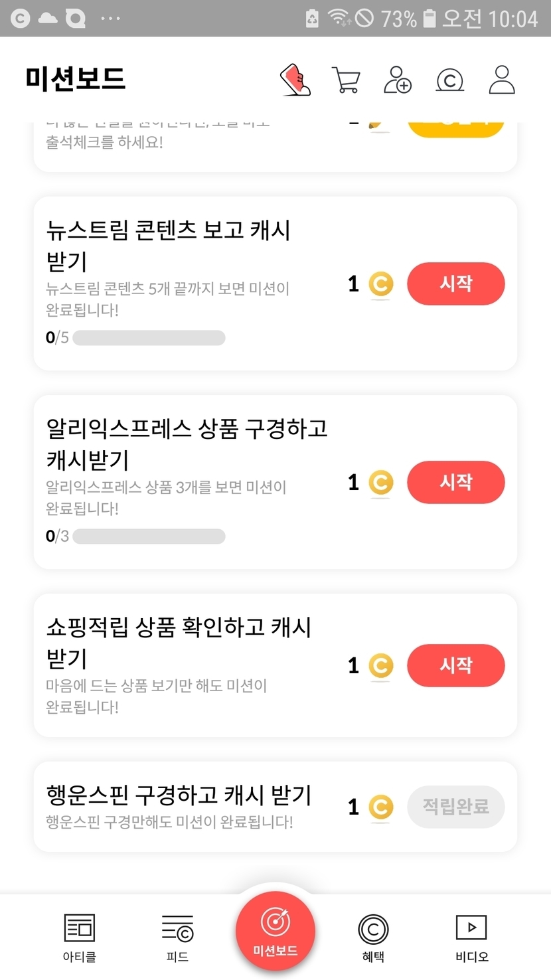The width and height of the screenshot is (551, 980).
Task: Tap the Wi-Fi status bar icon
Action: (x=339, y=18)
